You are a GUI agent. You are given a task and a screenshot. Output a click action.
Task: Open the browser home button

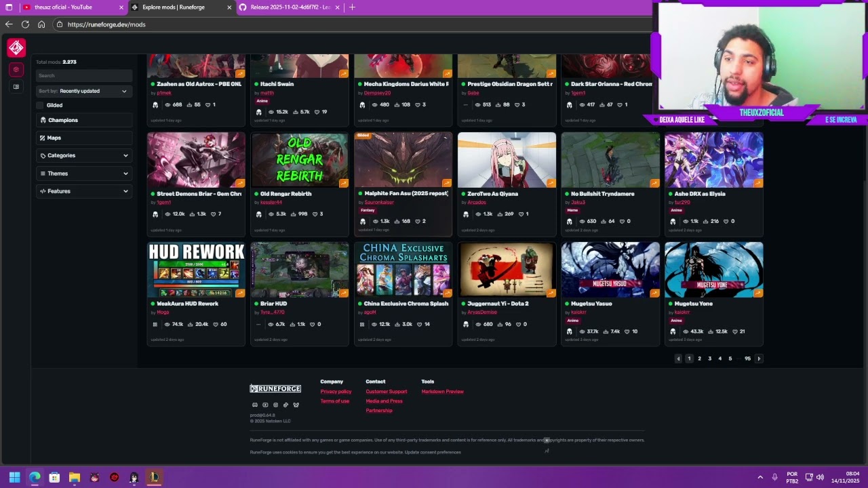click(x=41, y=24)
